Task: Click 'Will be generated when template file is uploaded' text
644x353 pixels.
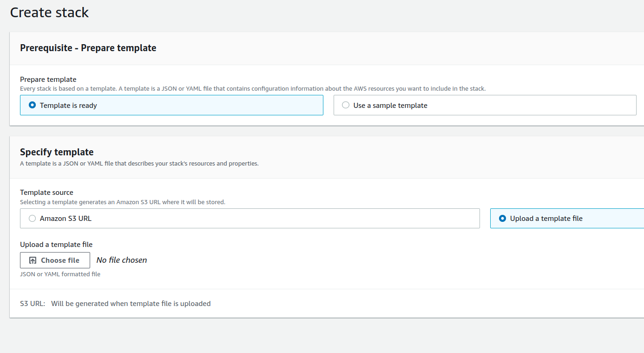Action: [x=131, y=304]
